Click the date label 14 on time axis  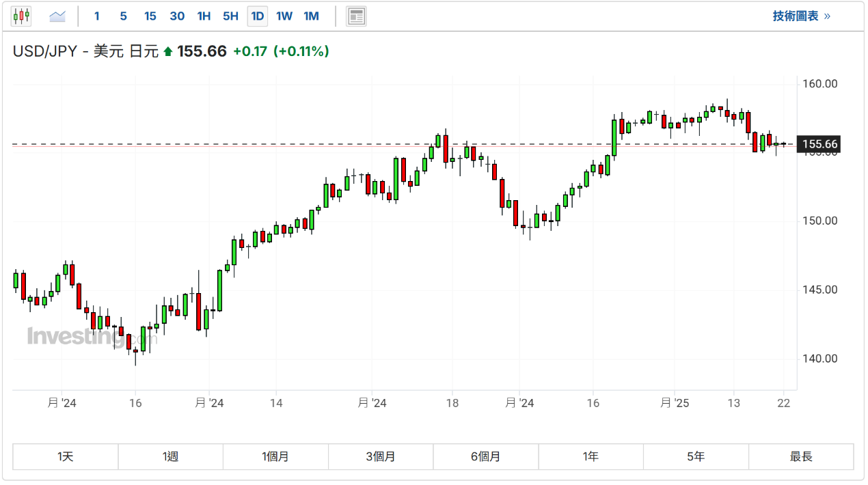276,403
